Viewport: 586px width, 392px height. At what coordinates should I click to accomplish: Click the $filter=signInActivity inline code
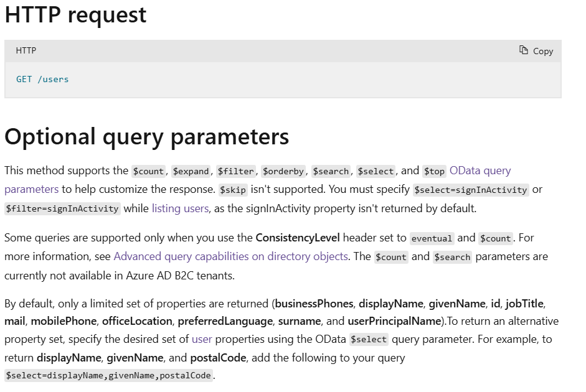click(62, 208)
